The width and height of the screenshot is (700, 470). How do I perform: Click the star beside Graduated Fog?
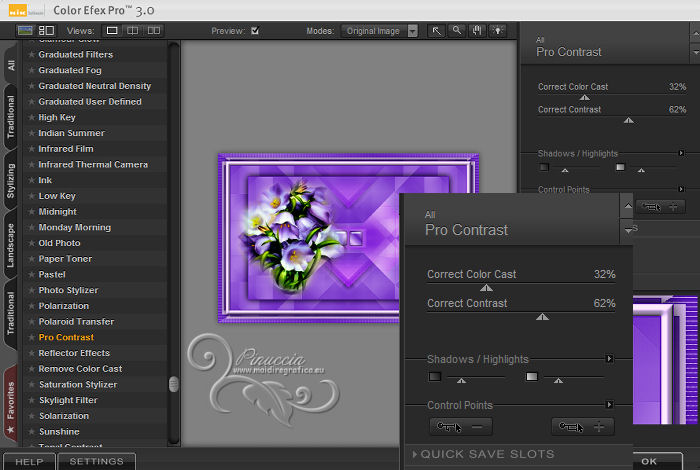pos(31,70)
